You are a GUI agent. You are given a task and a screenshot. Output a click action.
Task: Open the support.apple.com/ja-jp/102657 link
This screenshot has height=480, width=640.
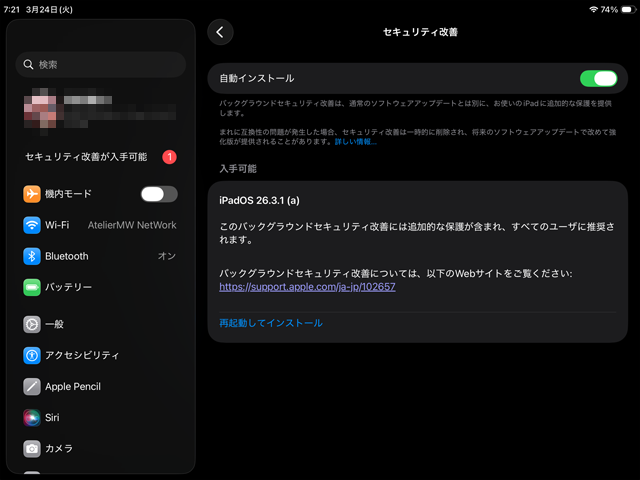307,287
